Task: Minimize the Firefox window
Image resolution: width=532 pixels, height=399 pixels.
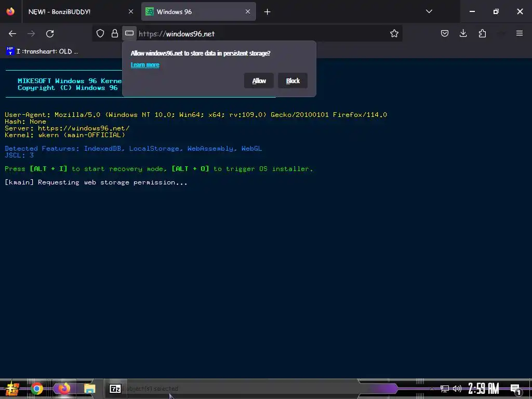Action: [472, 11]
